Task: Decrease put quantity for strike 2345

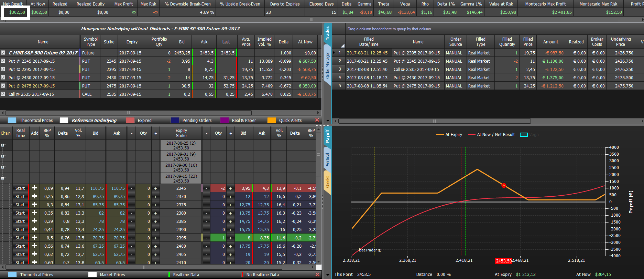Action: point(206,188)
